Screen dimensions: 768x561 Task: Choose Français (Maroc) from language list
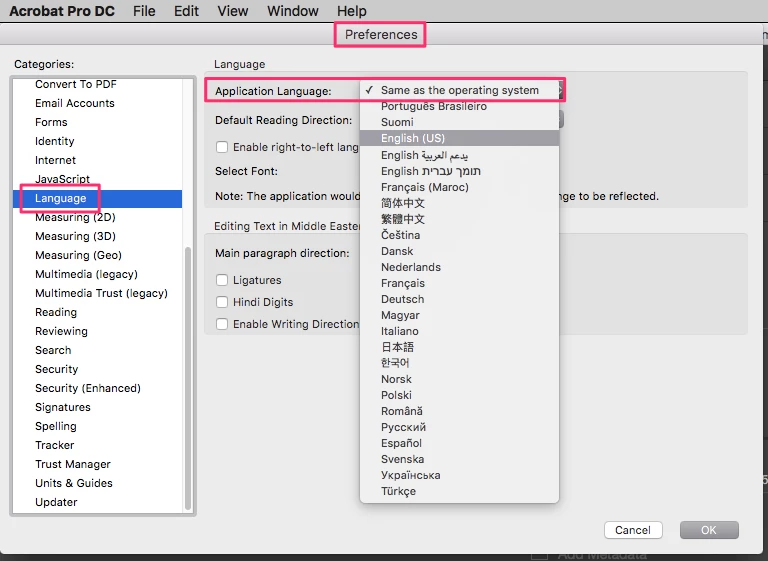point(459,187)
